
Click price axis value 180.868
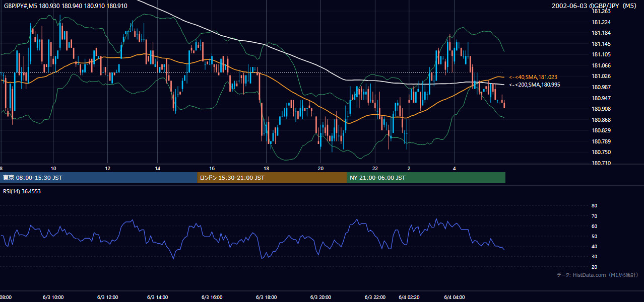click(601, 120)
